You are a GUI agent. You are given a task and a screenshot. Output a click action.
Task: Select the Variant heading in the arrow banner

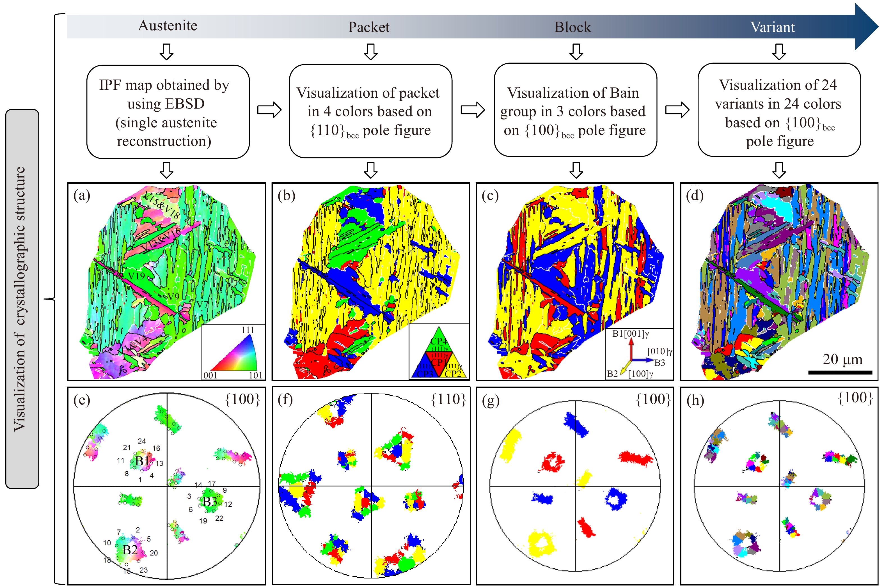click(x=772, y=27)
